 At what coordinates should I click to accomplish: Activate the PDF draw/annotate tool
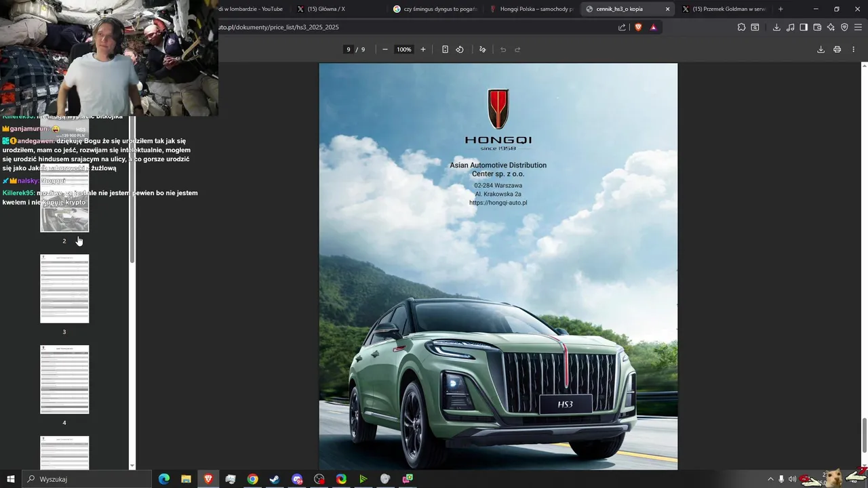(x=483, y=49)
